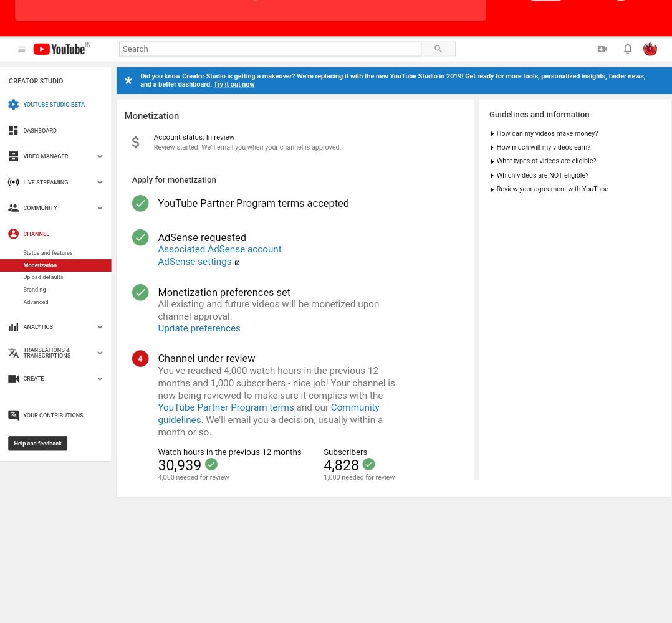Open the notifications bell
672x623 pixels.
627,49
